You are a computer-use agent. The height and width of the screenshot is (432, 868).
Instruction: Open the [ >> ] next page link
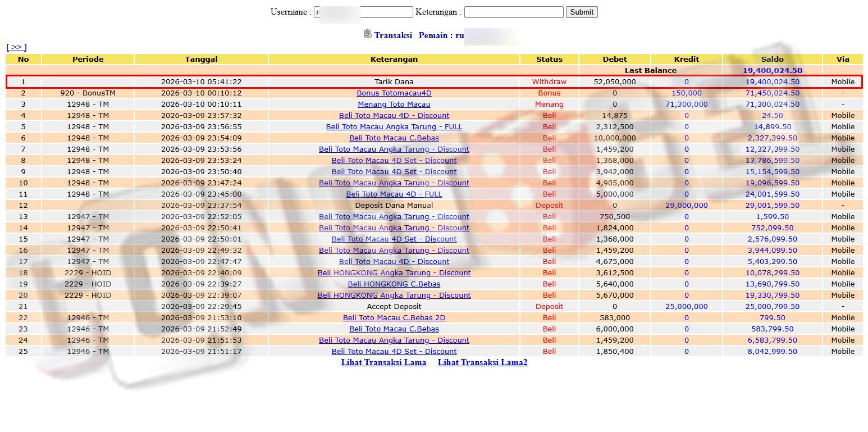click(x=16, y=47)
